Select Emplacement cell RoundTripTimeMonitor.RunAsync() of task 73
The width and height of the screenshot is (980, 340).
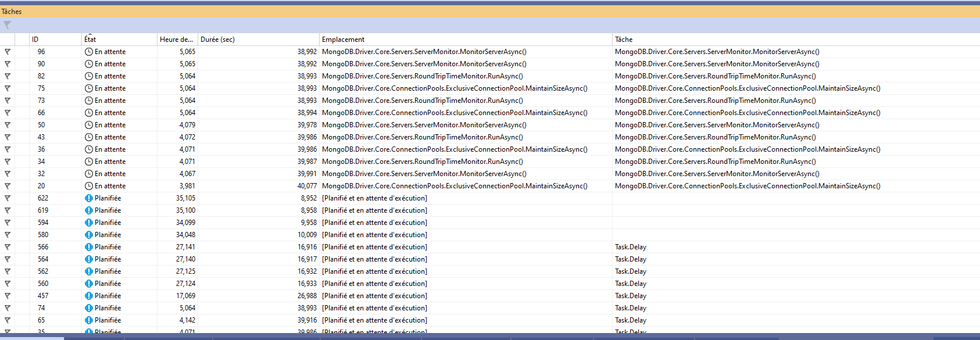coord(423,101)
